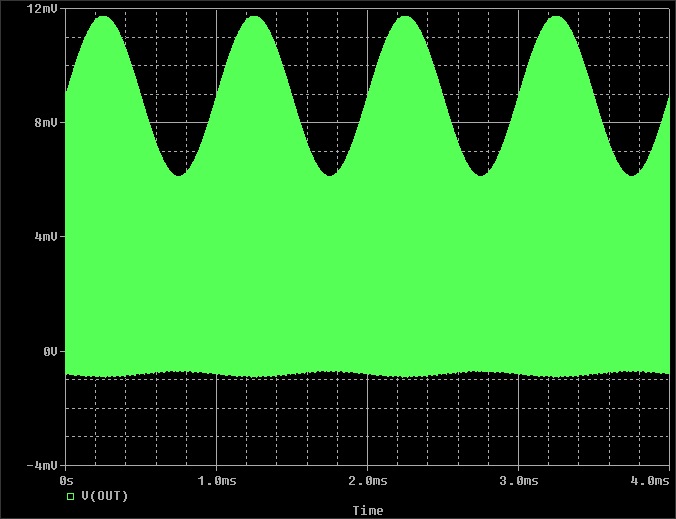Click the 3.0ms x-axis label

(519, 481)
